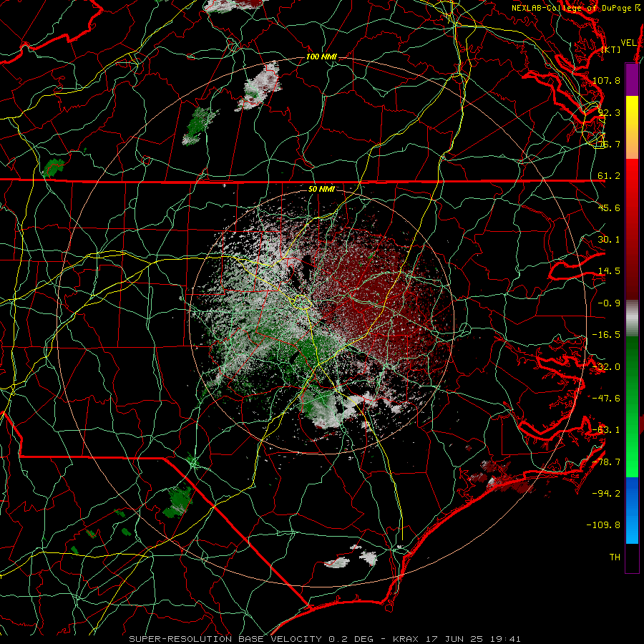Click the -63.1 value on velocity scale
Image resolution: width=644 pixels, height=644 pixels.
[606, 430]
